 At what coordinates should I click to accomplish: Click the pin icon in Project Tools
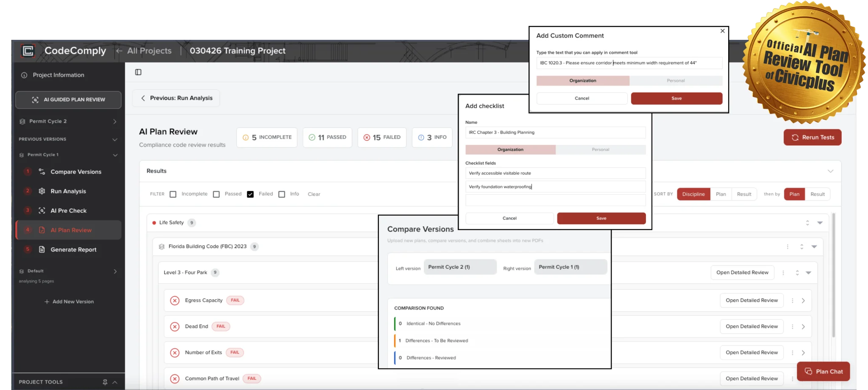[105, 382]
